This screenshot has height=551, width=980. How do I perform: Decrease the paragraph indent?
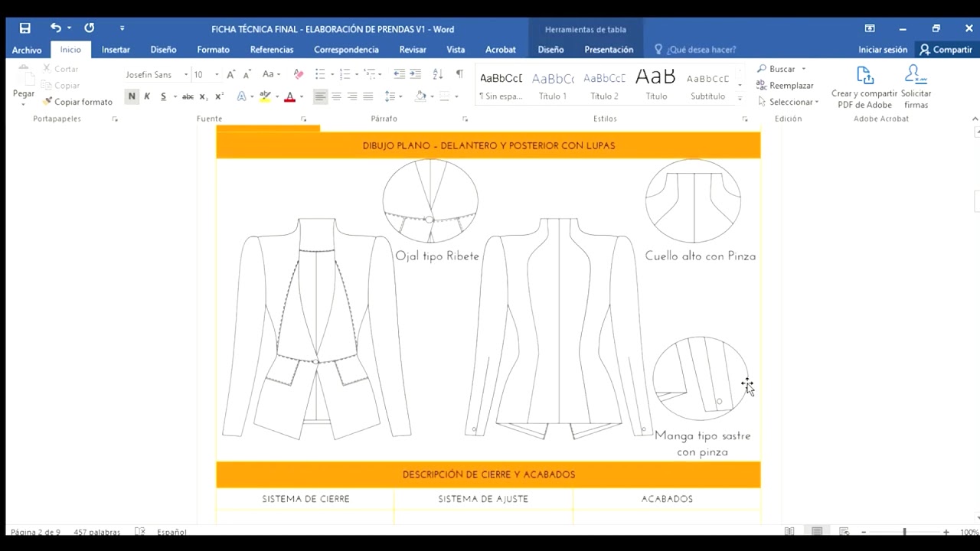(x=399, y=74)
